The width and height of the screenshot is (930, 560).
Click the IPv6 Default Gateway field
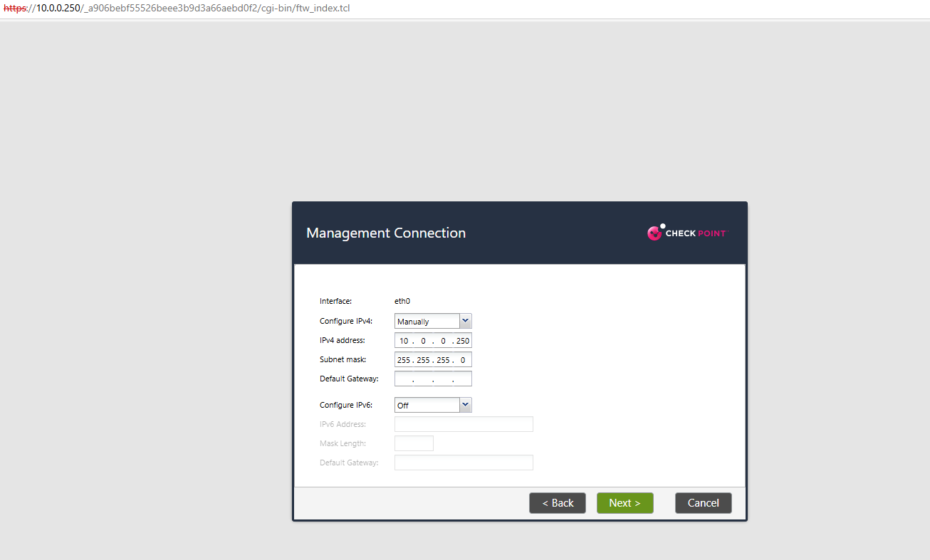(x=464, y=463)
